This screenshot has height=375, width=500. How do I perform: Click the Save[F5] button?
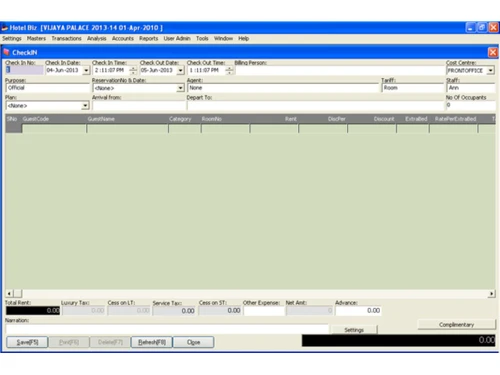[27, 342]
